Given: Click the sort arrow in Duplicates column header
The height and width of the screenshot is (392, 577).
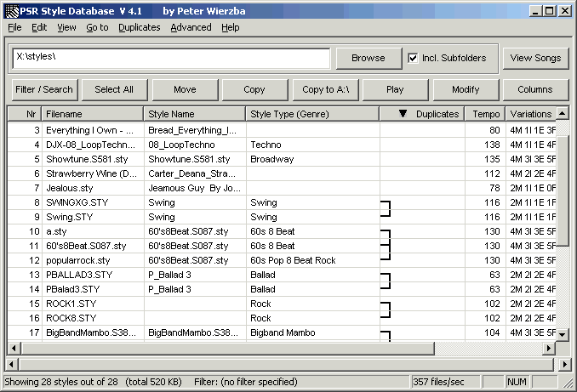Looking at the screenshot, I should (x=403, y=114).
